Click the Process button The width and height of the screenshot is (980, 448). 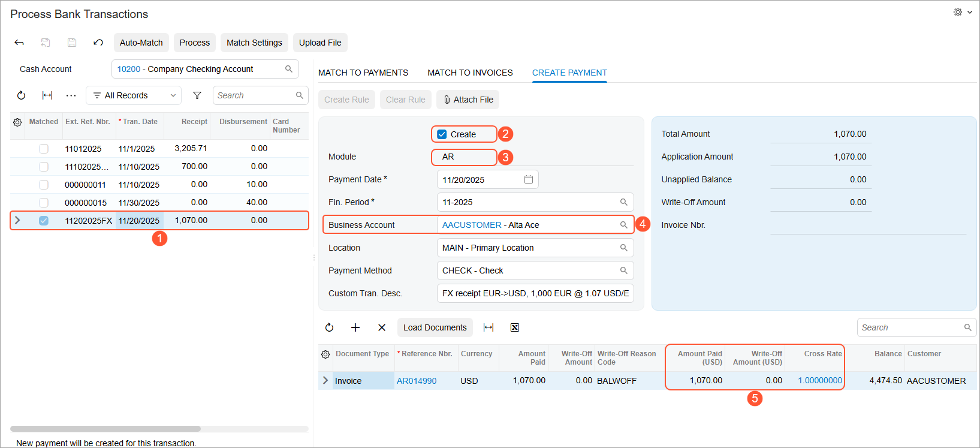pos(195,43)
